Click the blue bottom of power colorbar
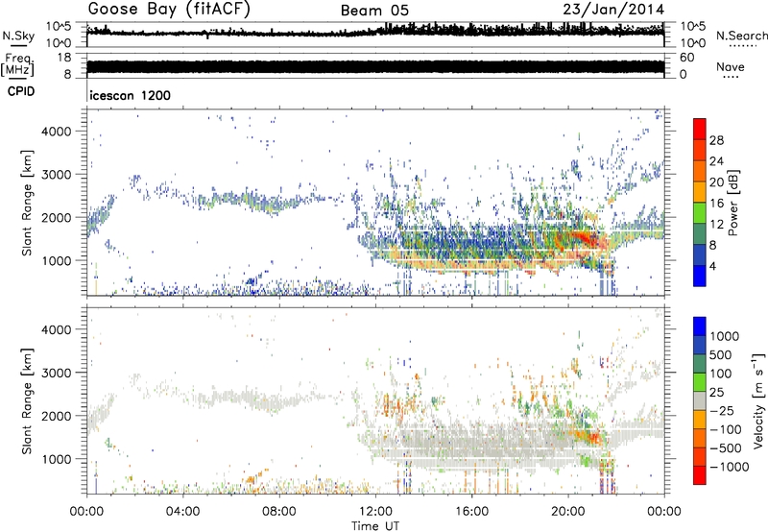This screenshot has width=768, height=532. click(700, 276)
